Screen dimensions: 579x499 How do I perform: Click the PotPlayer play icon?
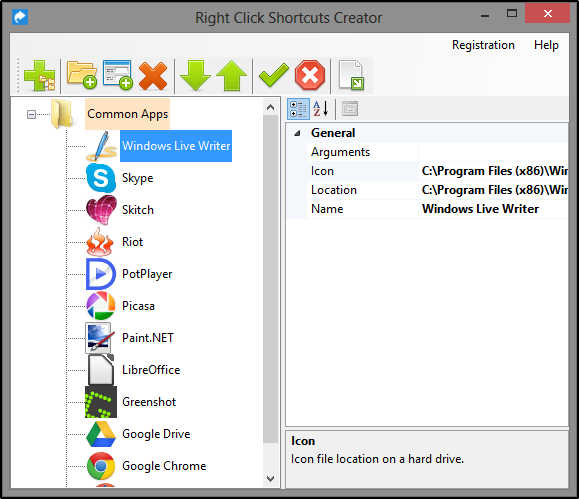point(100,274)
